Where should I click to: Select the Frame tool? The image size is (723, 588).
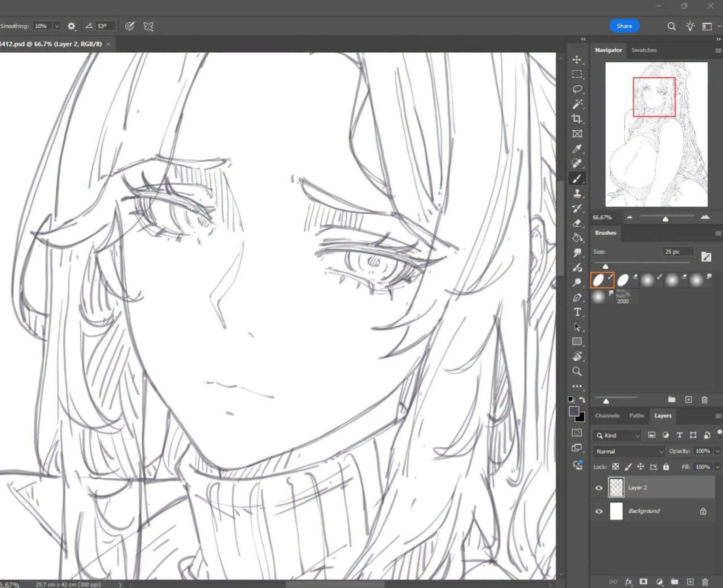pos(577,134)
